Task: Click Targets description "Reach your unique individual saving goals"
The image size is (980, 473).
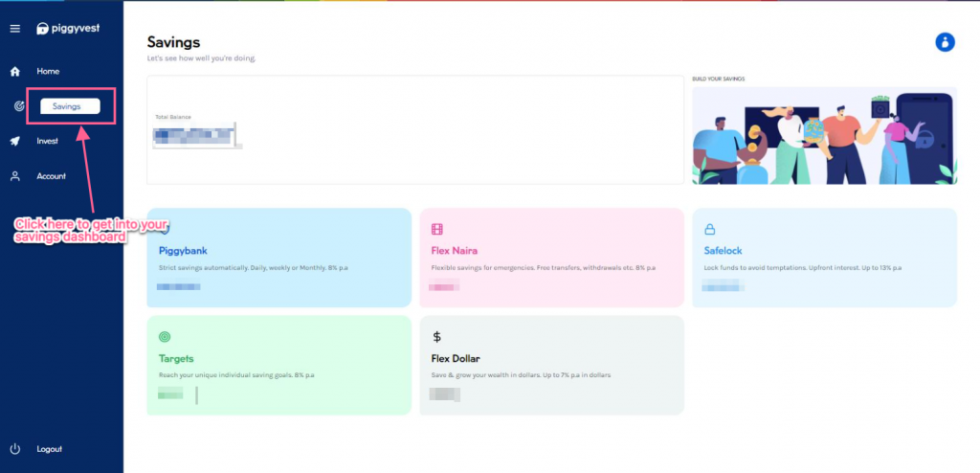Action: [237, 375]
